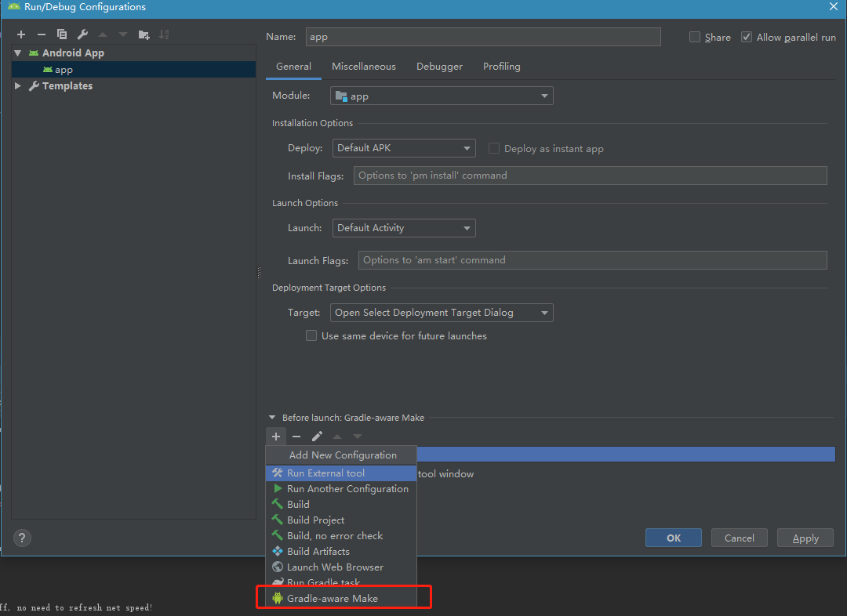Remove a before-launch task with minus icon
847x616 pixels.
pyautogui.click(x=296, y=437)
